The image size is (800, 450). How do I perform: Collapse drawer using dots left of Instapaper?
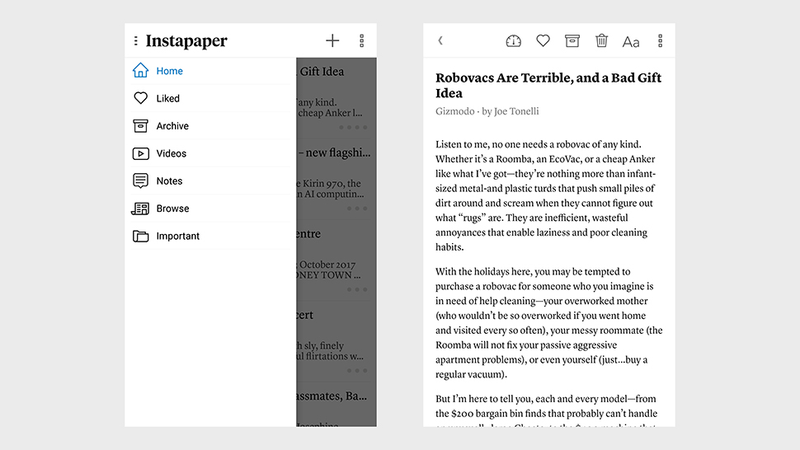(136, 41)
